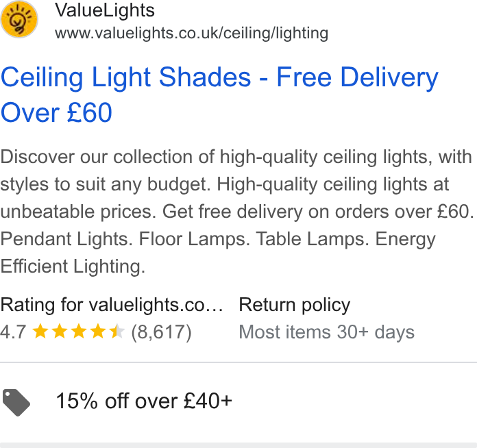Click the Most items 30+ days text
Viewport: 477px width, 448px height.
click(x=326, y=332)
